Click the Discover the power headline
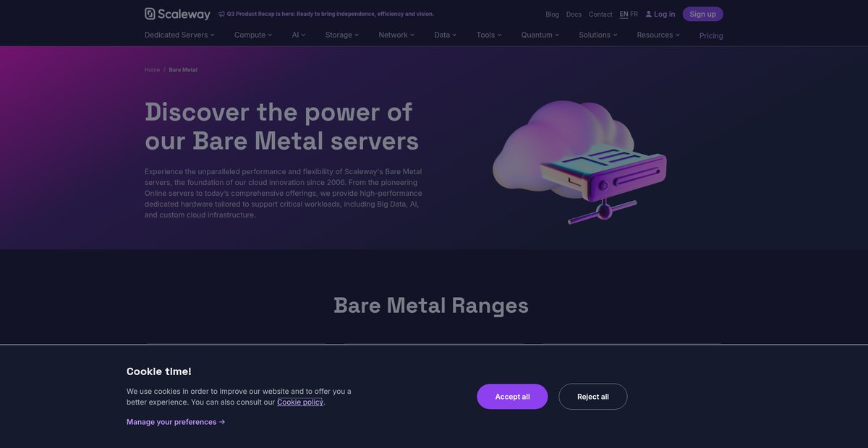Screen dimensions: 868x448 [x=282, y=126]
